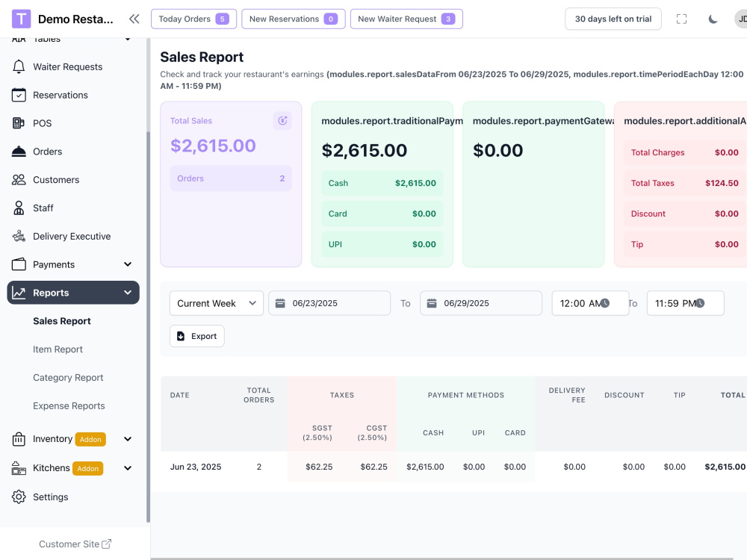Click the Addon badge next to Inventory

[90, 440]
